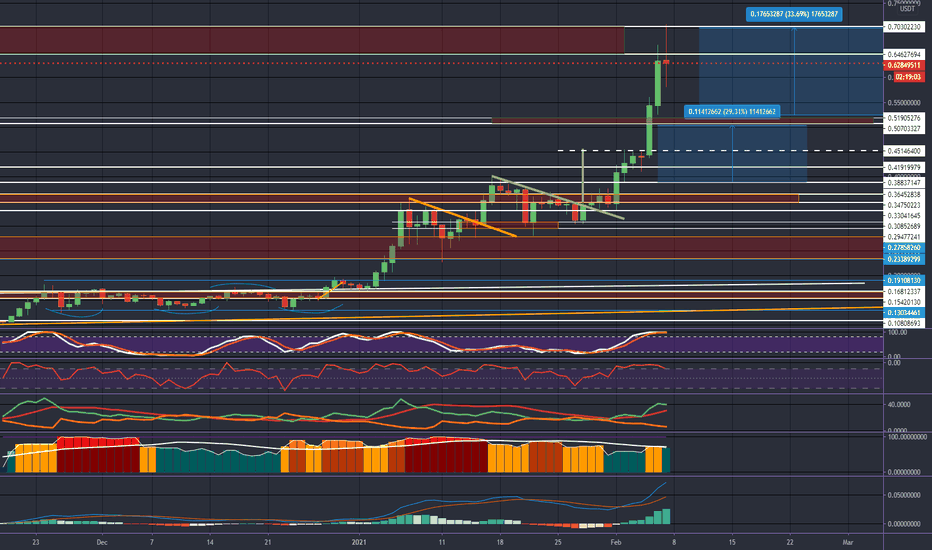The height and width of the screenshot is (550, 932).
Task: Select the gray descending trendline near January 25
Action: tap(558, 197)
